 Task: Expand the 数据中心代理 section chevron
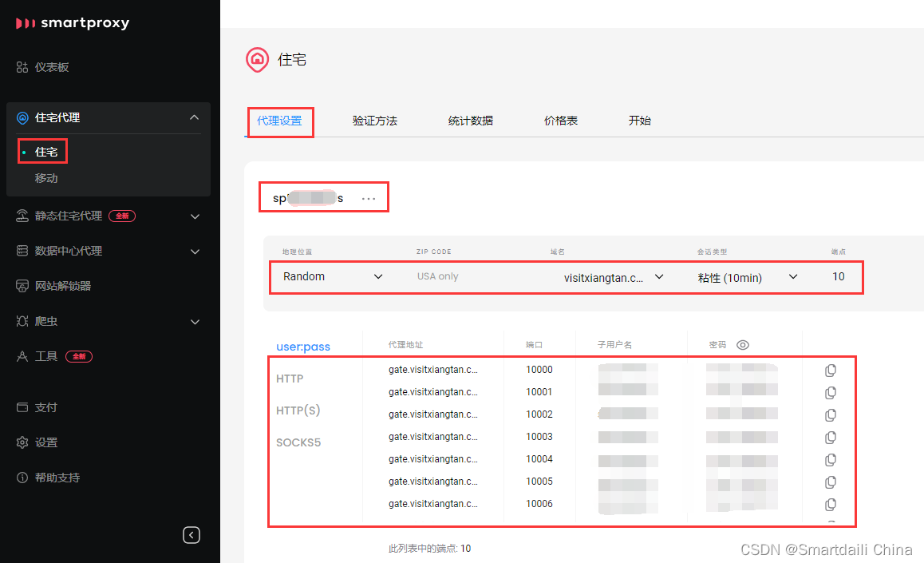[195, 252]
